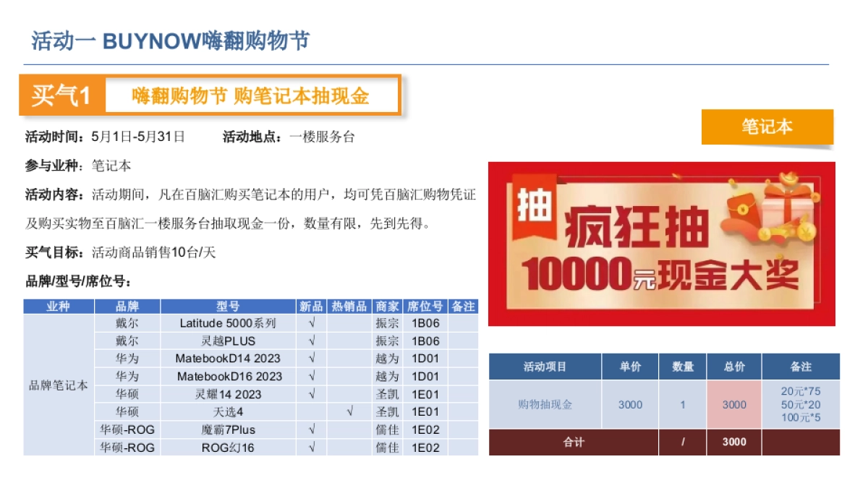Click the pink highlighted 总价 cell showing 3000
868x488 pixels.
(x=734, y=405)
